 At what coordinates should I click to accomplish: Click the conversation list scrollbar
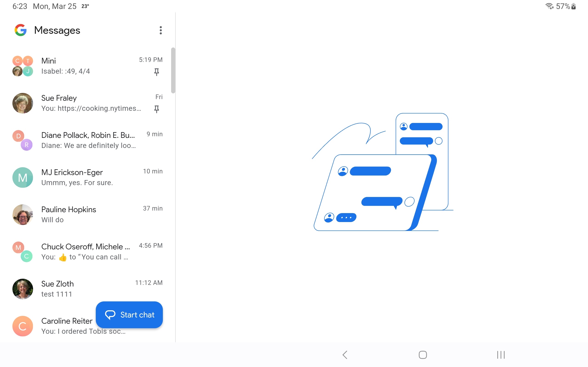click(x=173, y=70)
